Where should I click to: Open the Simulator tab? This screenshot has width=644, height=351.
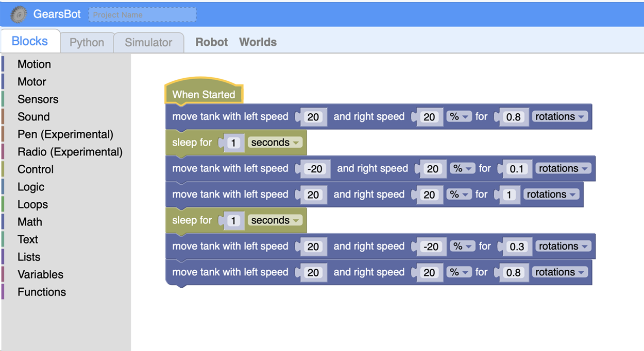pos(148,43)
